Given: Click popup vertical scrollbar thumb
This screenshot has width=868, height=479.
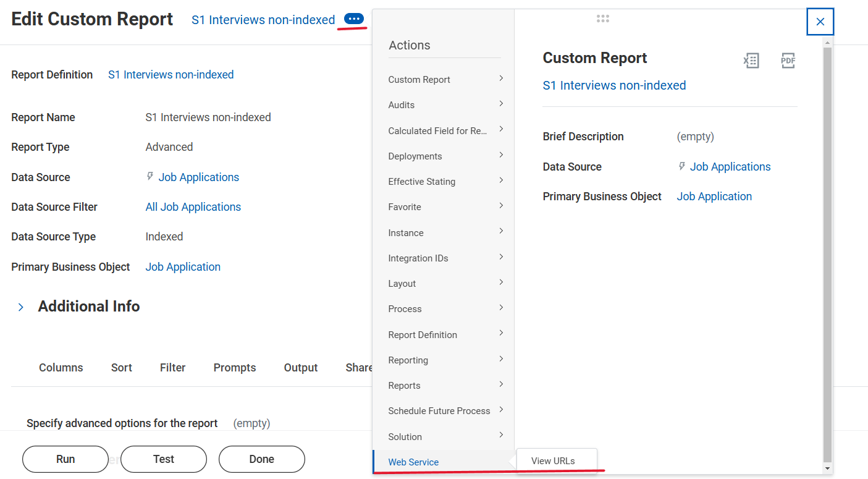Looking at the screenshot, I should pos(827,253).
